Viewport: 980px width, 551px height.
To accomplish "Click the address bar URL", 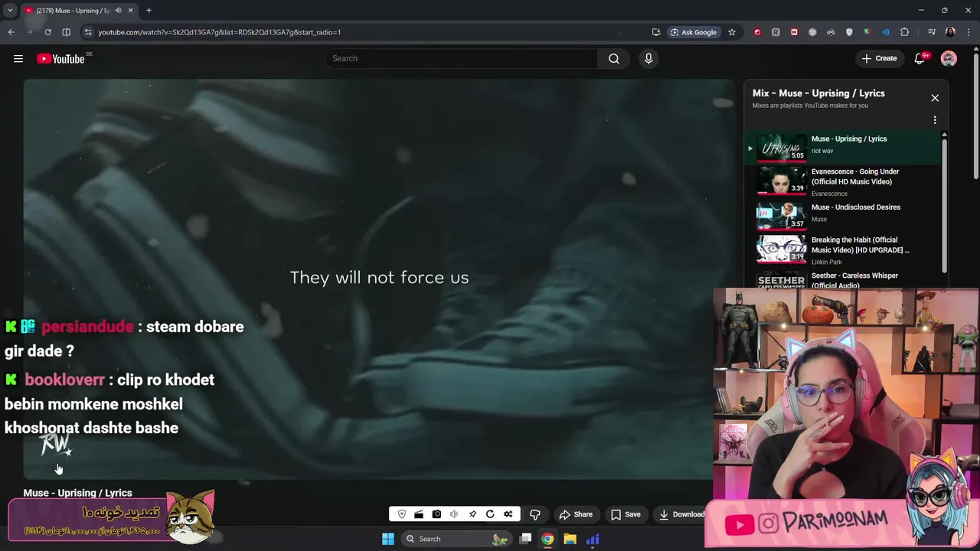I will (220, 32).
